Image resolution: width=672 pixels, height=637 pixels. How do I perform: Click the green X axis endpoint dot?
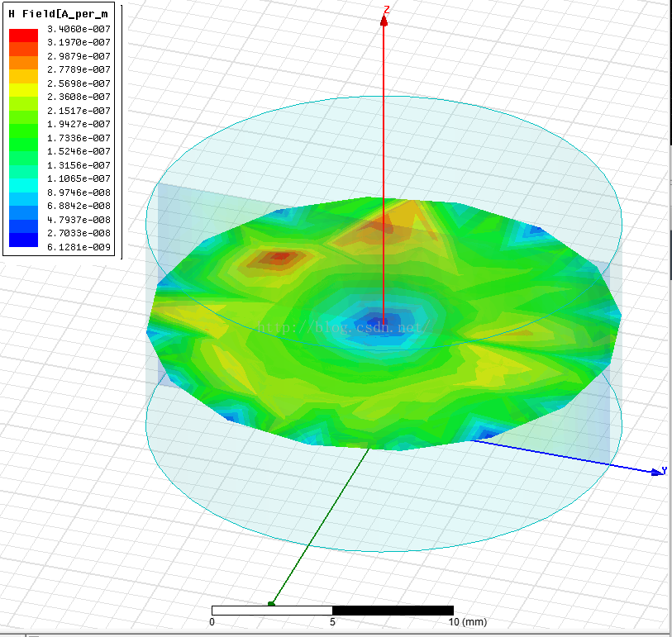click(271, 604)
